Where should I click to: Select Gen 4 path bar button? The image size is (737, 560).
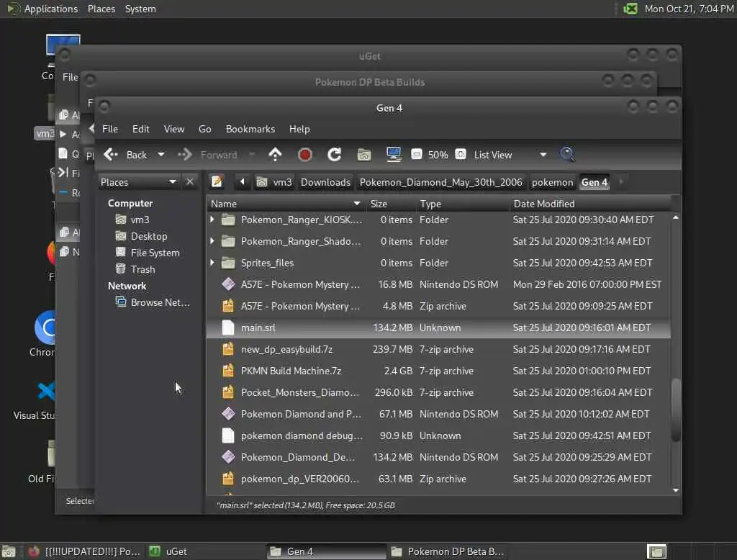tap(594, 182)
